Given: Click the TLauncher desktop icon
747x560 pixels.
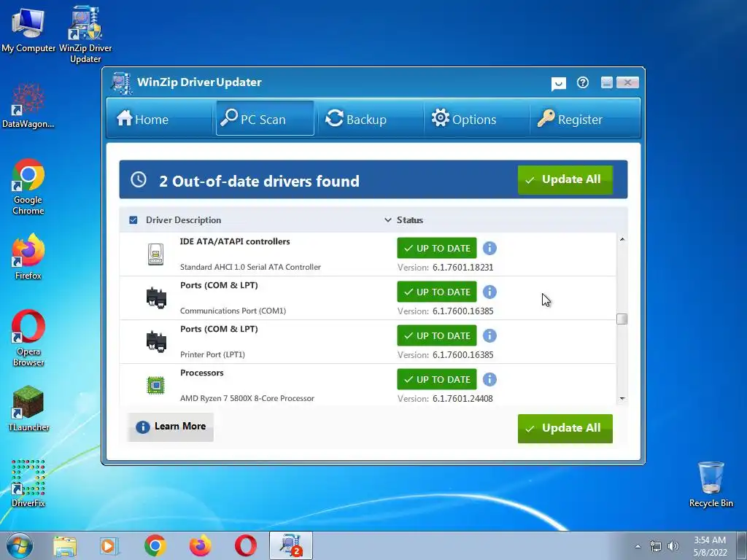Looking at the screenshot, I should click(x=28, y=408).
